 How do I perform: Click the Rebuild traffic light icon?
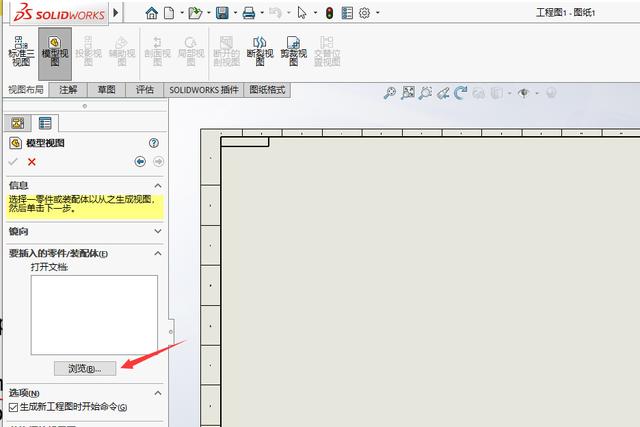329,13
